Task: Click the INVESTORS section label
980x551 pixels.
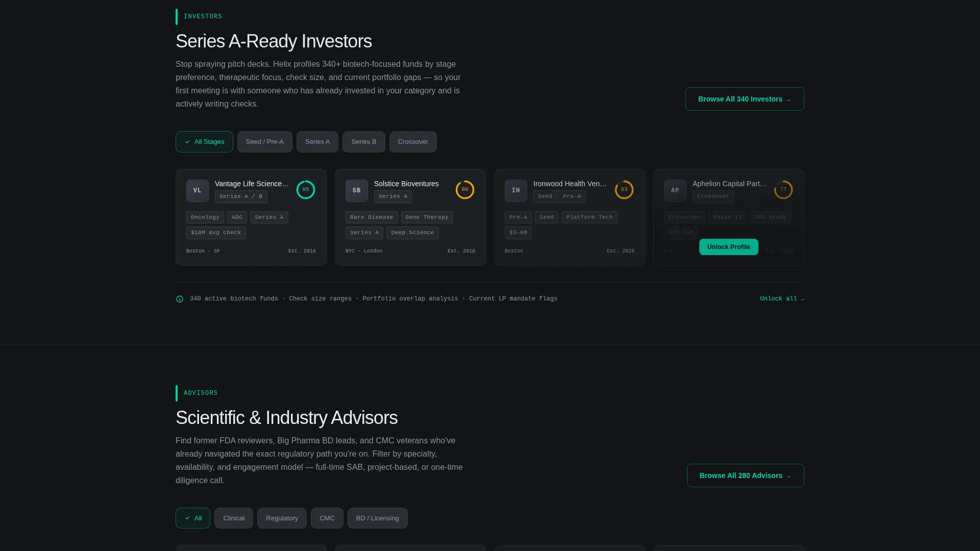Action: (x=203, y=17)
